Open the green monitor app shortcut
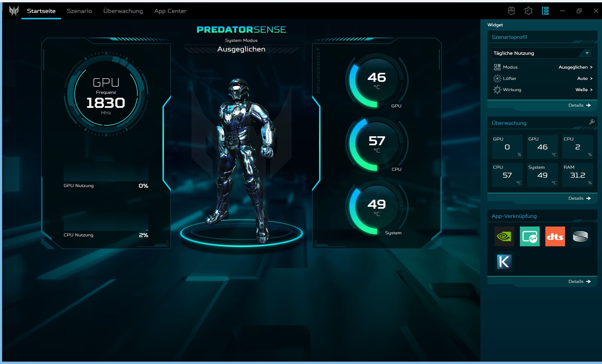Image resolution: width=602 pixels, height=364 pixels. click(x=530, y=236)
